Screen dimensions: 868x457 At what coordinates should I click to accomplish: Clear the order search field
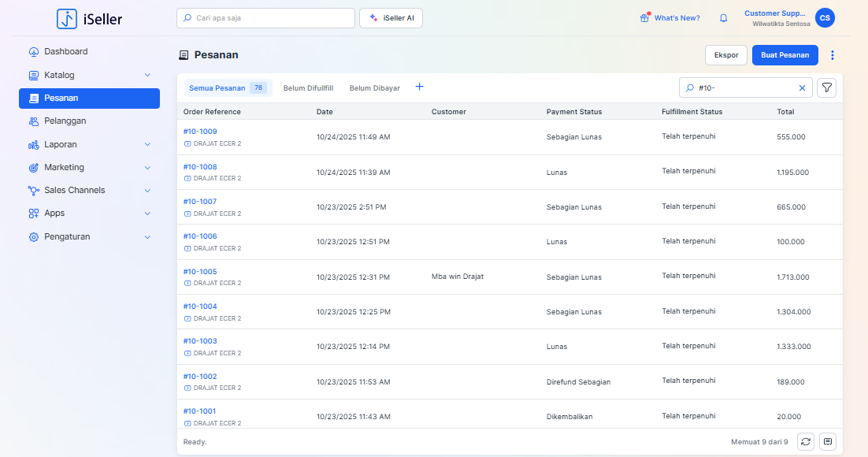pos(803,88)
